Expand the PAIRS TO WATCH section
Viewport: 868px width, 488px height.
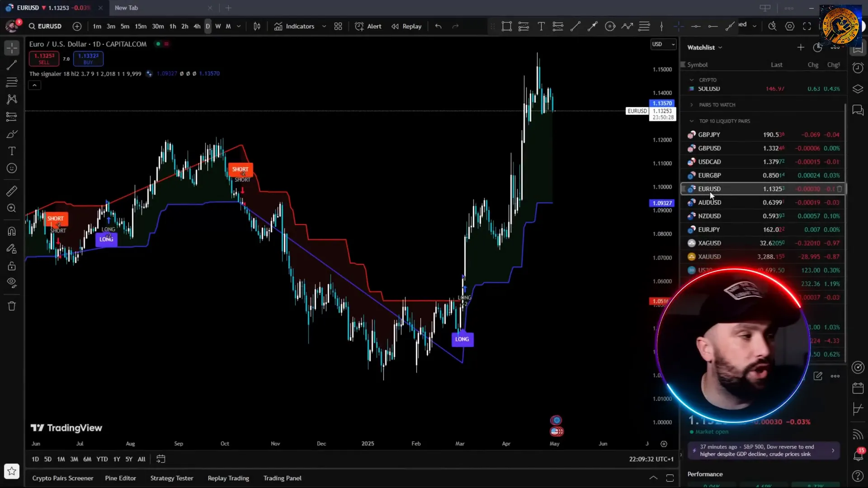click(x=692, y=105)
